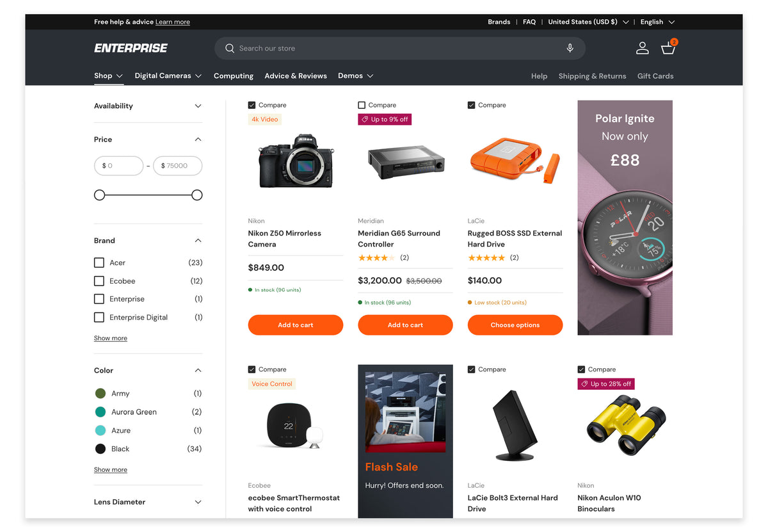Open the shopping cart icon
The width and height of the screenshot is (768, 532).
pyautogui.click(x=668, y=47)
